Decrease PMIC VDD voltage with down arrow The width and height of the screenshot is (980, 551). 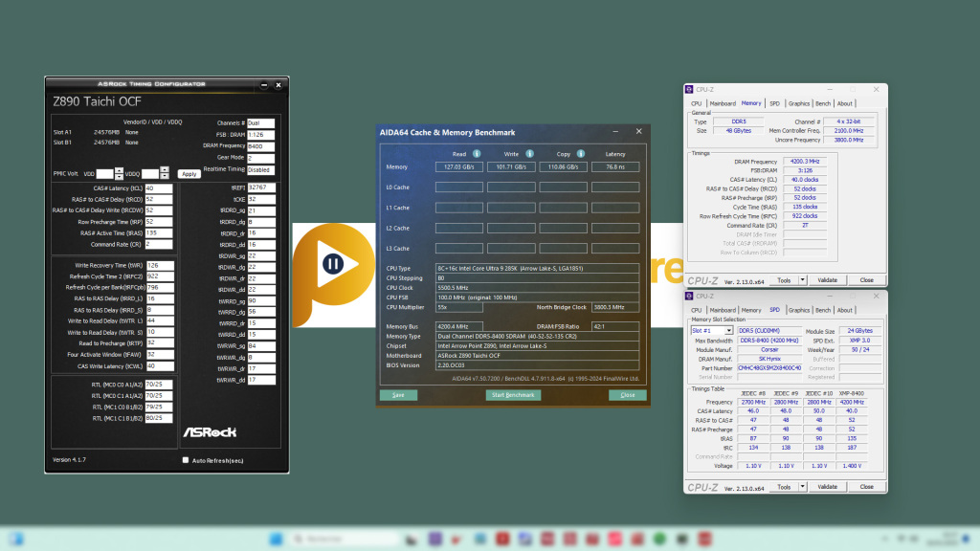[x=119, y=177]
